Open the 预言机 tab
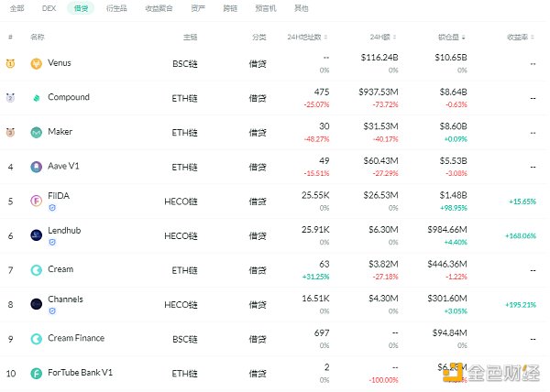Viewport: 550px width, 392px height. point(266,8)
